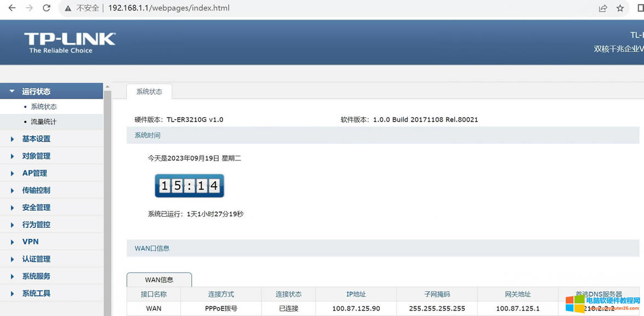Click the IP地址 column header
This screenshot has height=316, width=644.
356,294
